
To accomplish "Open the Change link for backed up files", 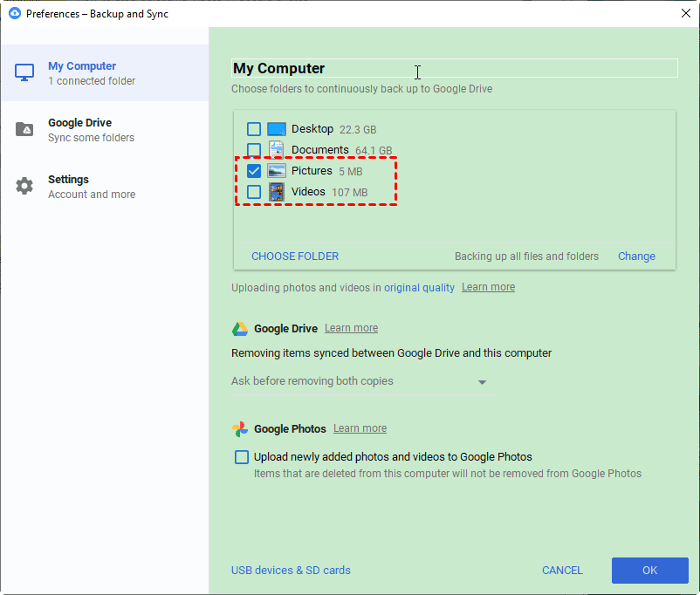I will 636,256.
